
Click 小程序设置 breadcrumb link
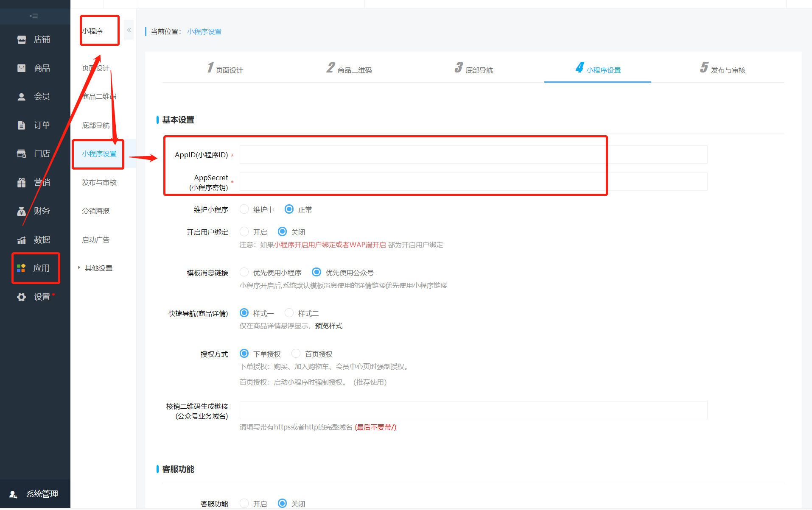(204, 32)
